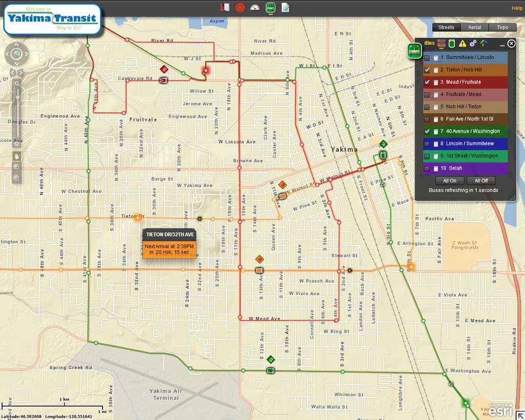525x420 pixels.
Task: Uncheck route 7 40 Avenue / Washington
Action: coord(427,132)
